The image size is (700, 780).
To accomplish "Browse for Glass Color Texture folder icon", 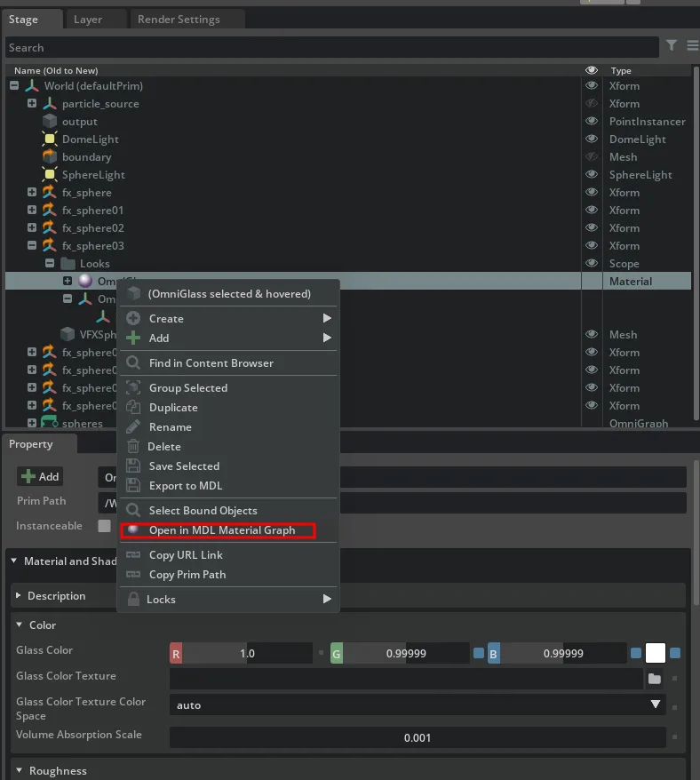I will pos(654,679).
